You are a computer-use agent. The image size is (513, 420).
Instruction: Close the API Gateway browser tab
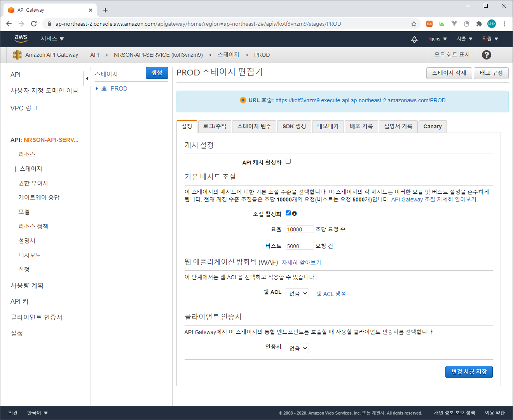(x=91, y=10)
